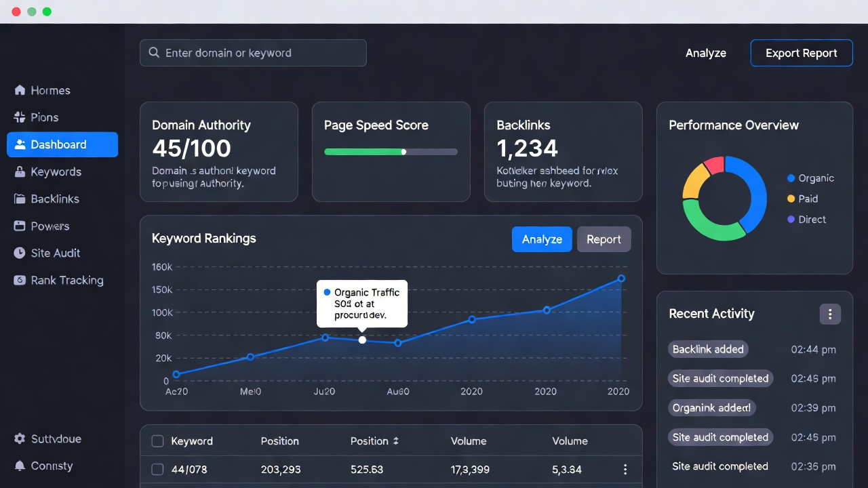
Task: Open the 44/078 row options menu
Action: pos(625,470)
